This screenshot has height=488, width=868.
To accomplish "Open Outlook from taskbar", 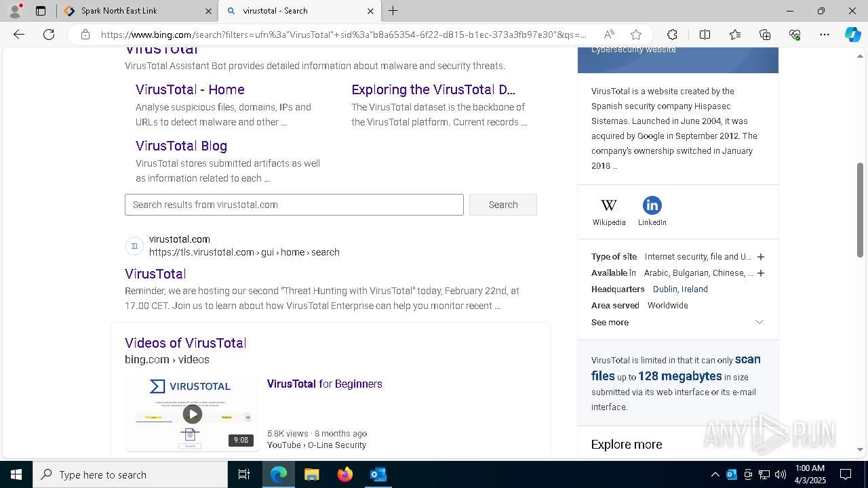I will pyautogui.click(x=378, y=474).
